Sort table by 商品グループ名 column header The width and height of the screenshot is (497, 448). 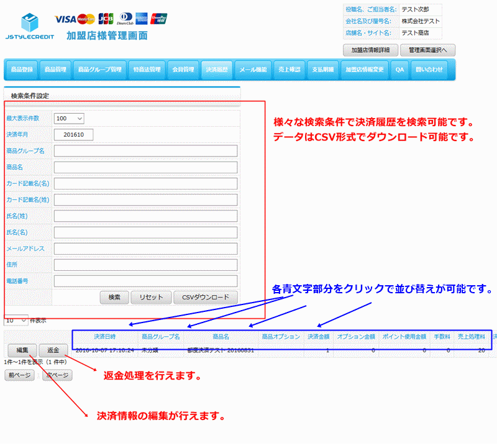(x=161, y=337)
